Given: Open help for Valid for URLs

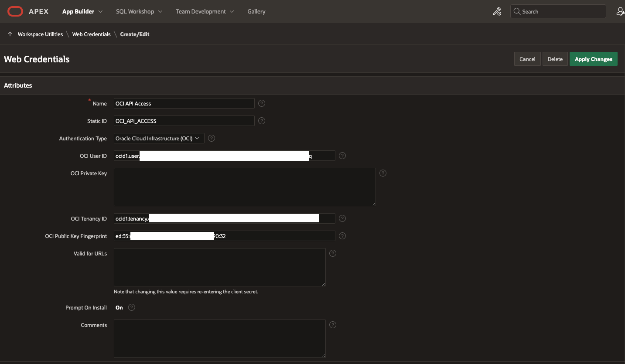Looking at the screenshot, I should pyautogui.click(x=333, y=253).
